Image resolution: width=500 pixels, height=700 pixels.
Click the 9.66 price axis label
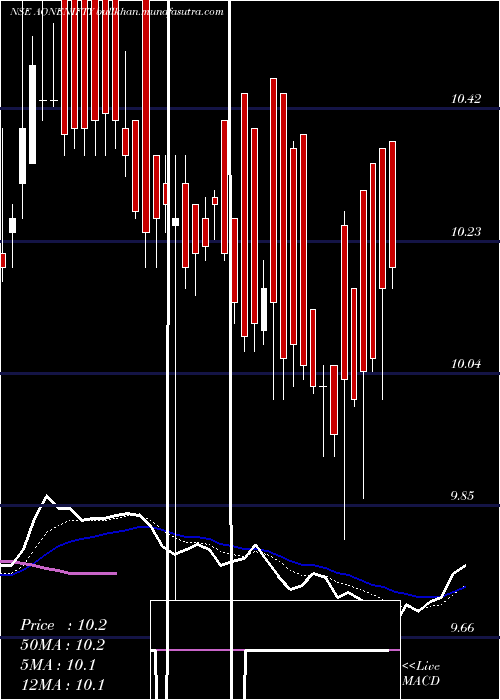point(462,628)
